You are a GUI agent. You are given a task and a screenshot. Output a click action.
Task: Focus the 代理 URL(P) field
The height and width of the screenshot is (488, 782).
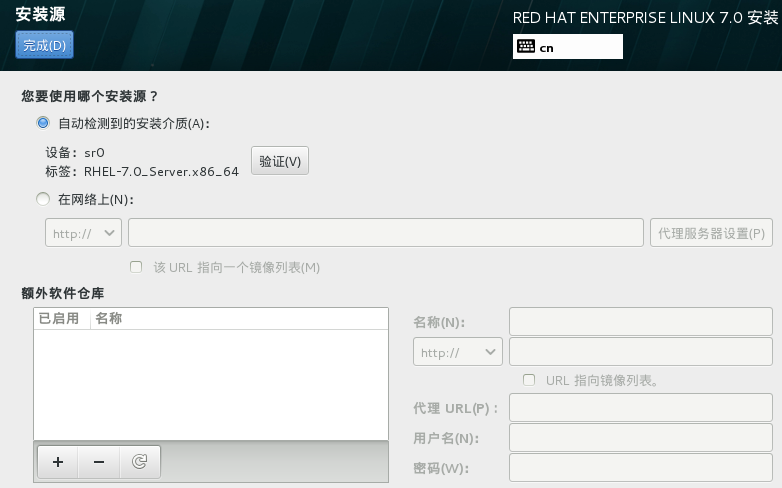[641, 407]
